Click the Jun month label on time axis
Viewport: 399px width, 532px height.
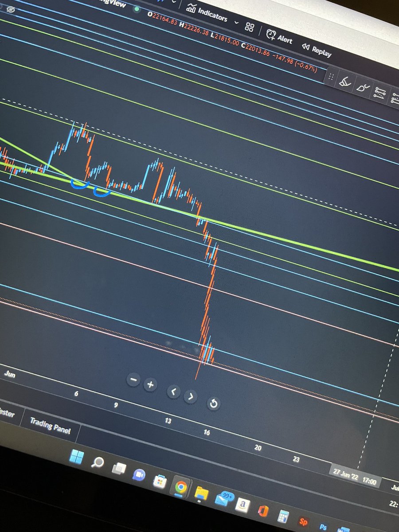point(9,375)
